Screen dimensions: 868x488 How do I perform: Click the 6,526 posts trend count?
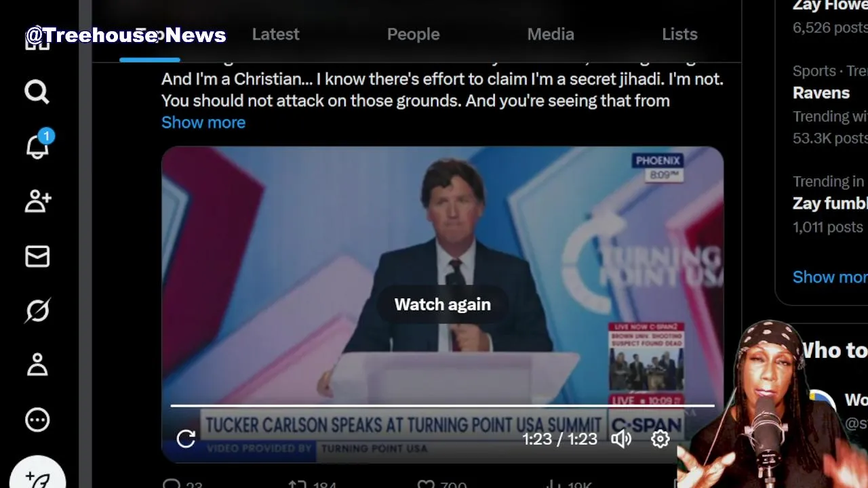[x=830, y=28]
